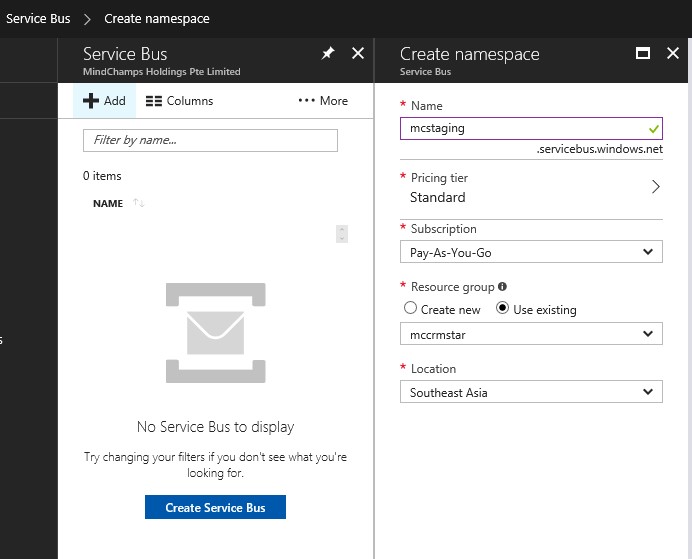Click the Create Service Bus button

[215, 507]
